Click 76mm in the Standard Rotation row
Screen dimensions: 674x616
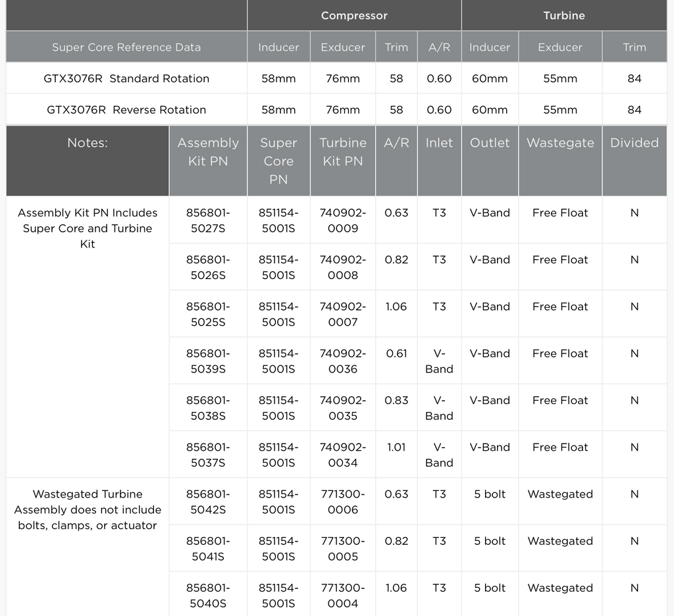click(x=342, y=79)
